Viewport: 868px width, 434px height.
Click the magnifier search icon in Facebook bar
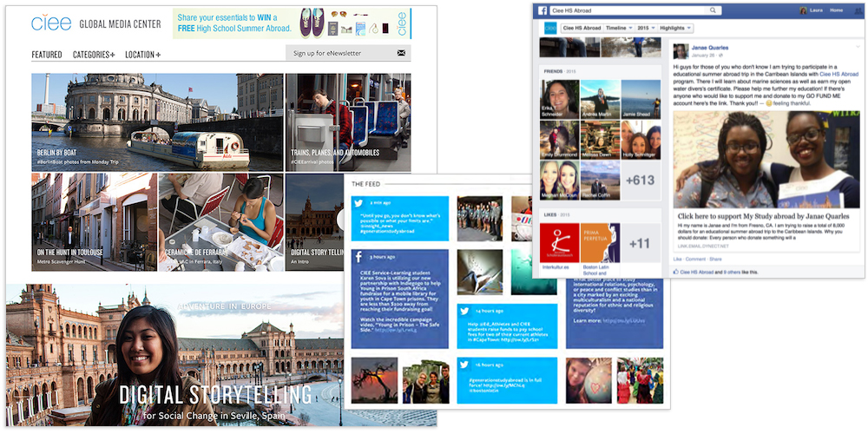[x=713, y=10]
